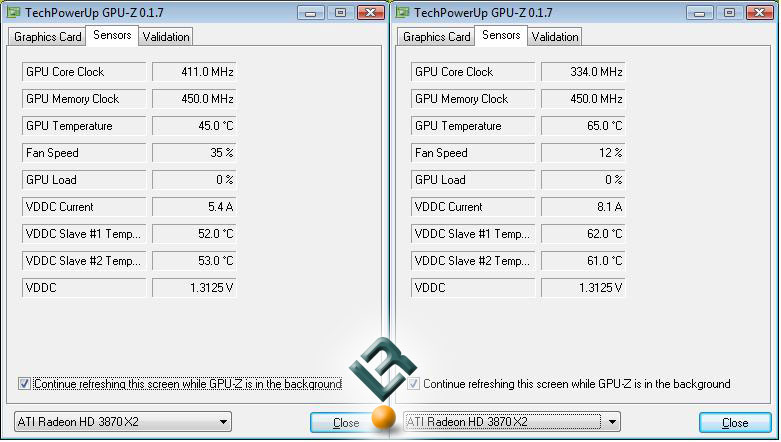This screenshot has width=781, height=442.
Task: Click the 45.0 °C temperature value
Action: pos(194,126)
